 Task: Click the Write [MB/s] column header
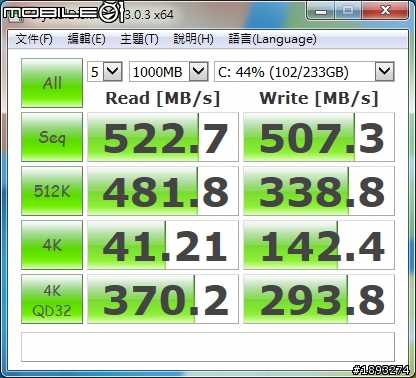[x=319, y=98]
